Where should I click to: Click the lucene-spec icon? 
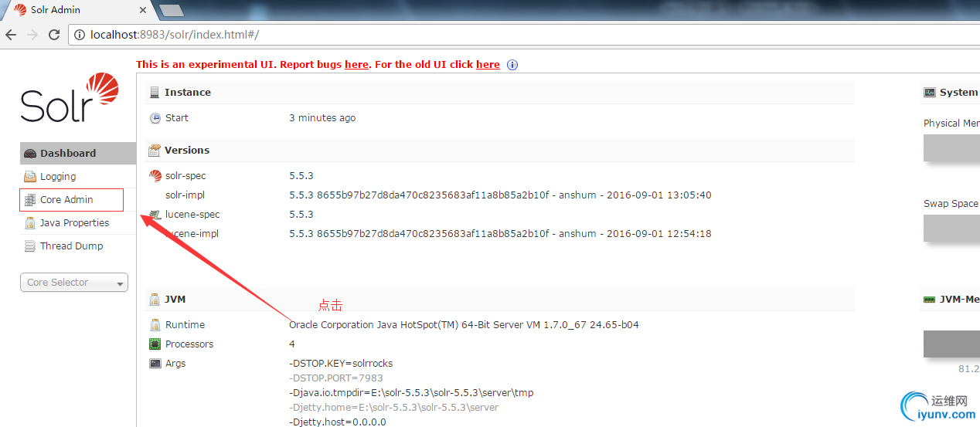[155, 215]
